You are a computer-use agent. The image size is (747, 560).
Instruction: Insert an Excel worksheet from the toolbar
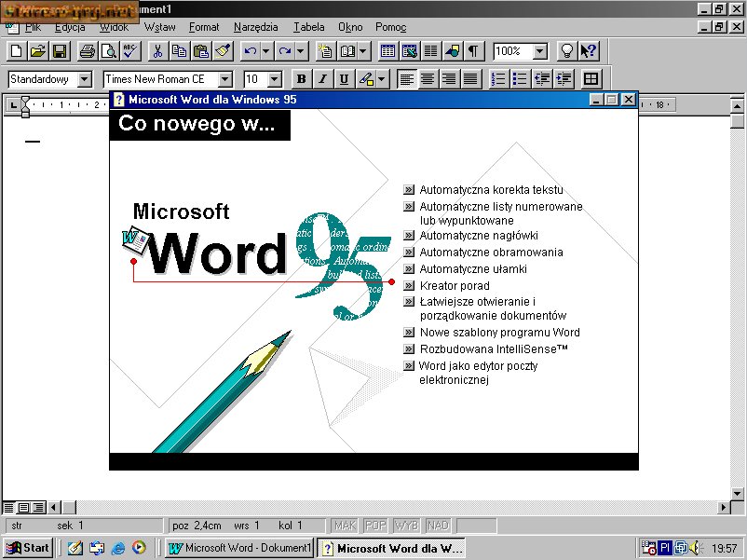[409, 51]
